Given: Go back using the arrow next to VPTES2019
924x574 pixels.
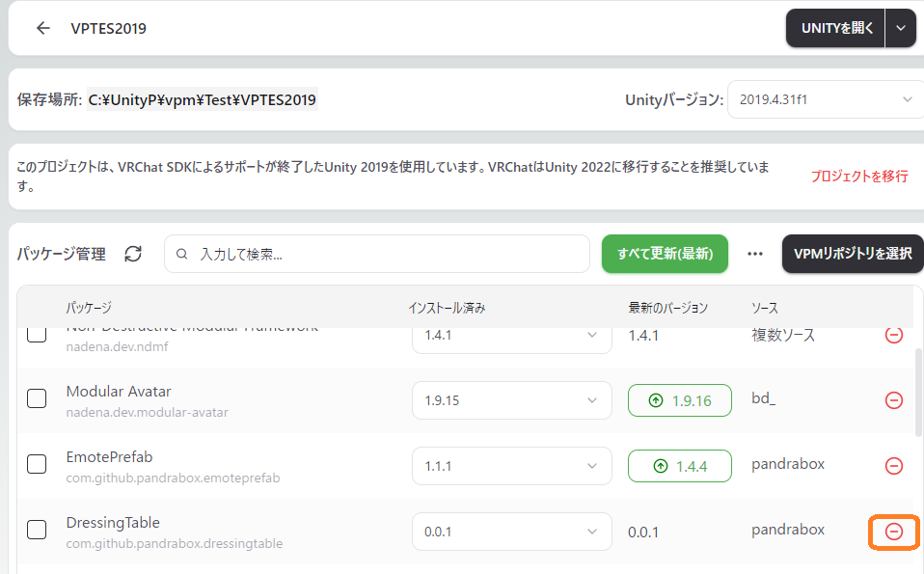Looking at the screenshot, I should point(43,28).
